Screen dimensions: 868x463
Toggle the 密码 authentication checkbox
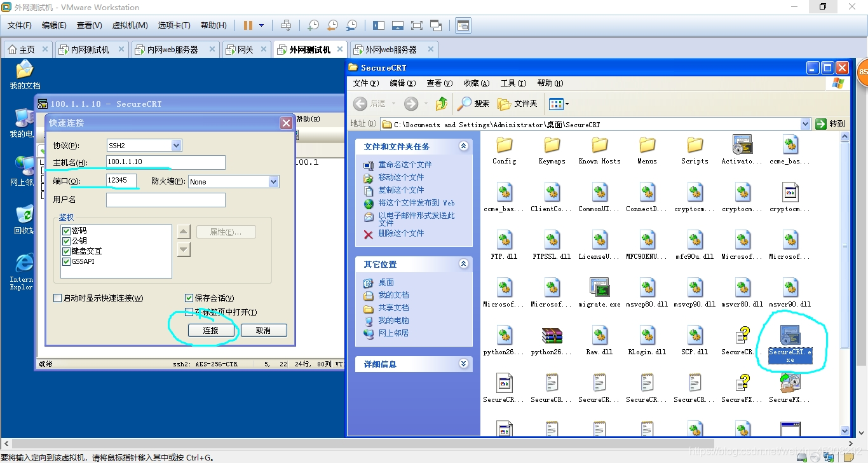(66, 231)
